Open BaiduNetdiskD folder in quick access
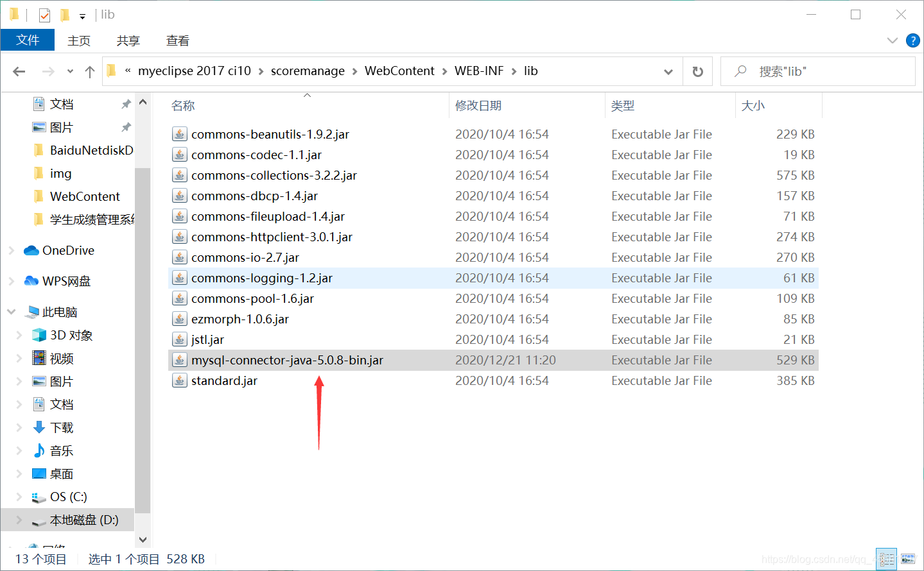Viewport: 924px width, 571px height. coord(91,150)
